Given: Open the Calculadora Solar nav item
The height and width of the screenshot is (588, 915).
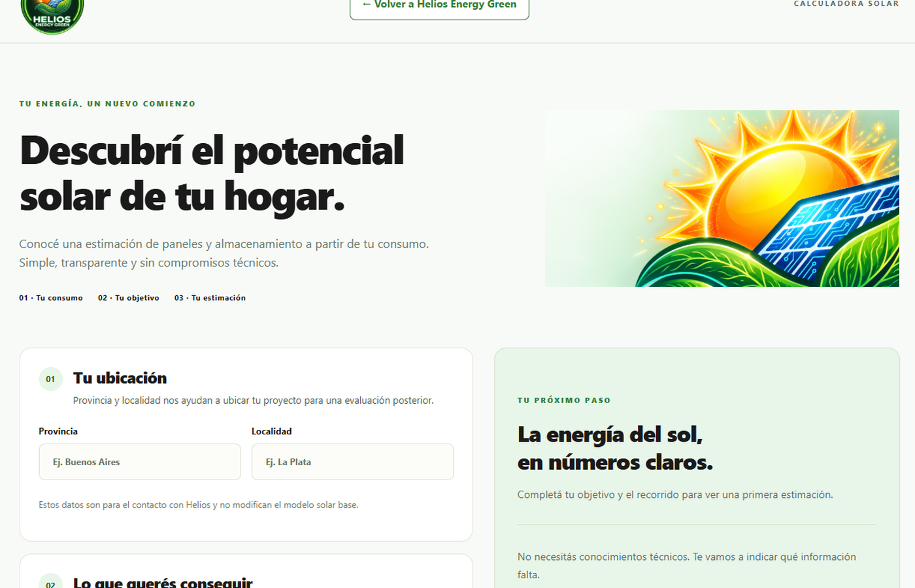Looking at the screenshot, I should coord(846,4).
